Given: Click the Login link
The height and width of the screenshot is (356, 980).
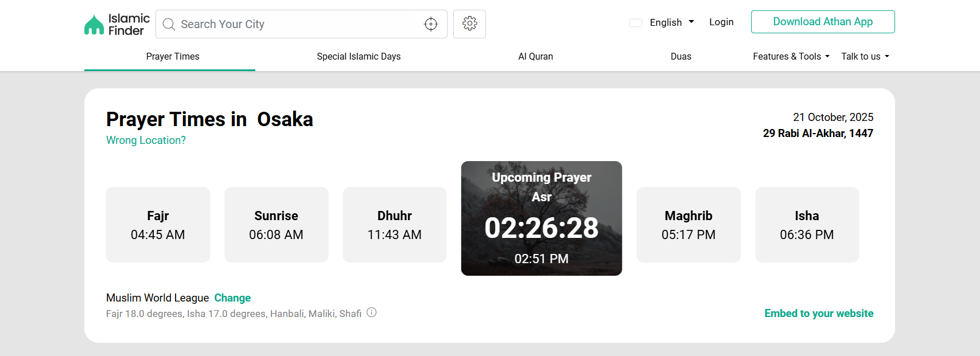Looking at the screenshot, I should pyautogui.click(x=721, y=22).
